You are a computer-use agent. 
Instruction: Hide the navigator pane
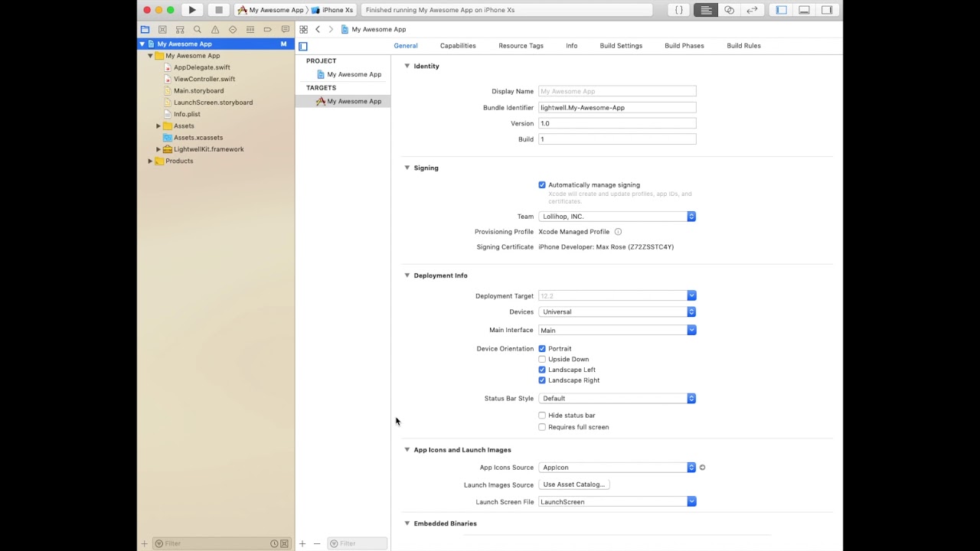coord(782,10)
